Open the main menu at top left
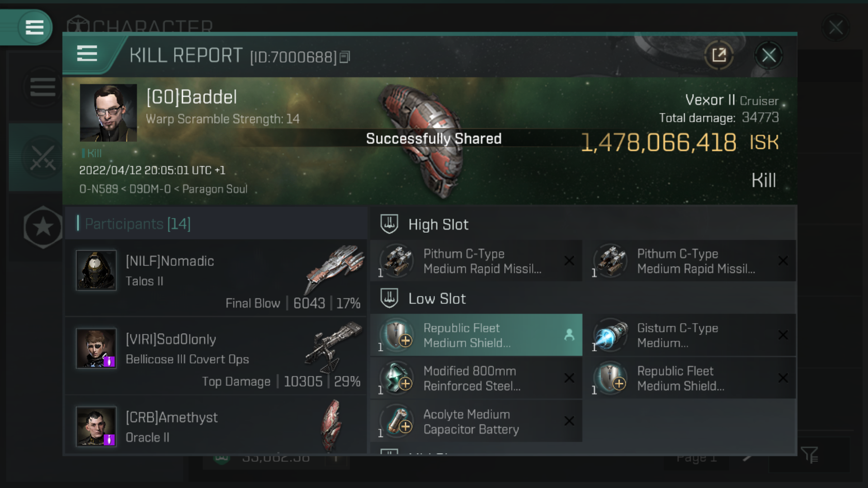 click(34, 27)
